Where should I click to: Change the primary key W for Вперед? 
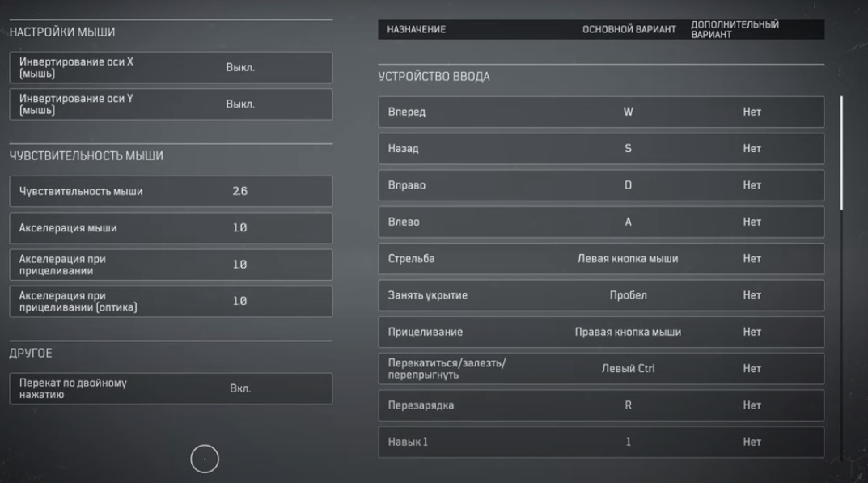pos(628,112)
